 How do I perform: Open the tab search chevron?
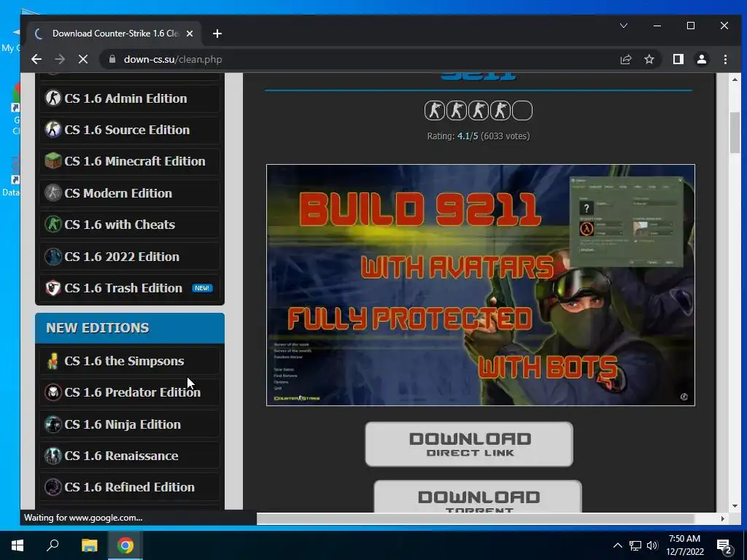[623, 26]
